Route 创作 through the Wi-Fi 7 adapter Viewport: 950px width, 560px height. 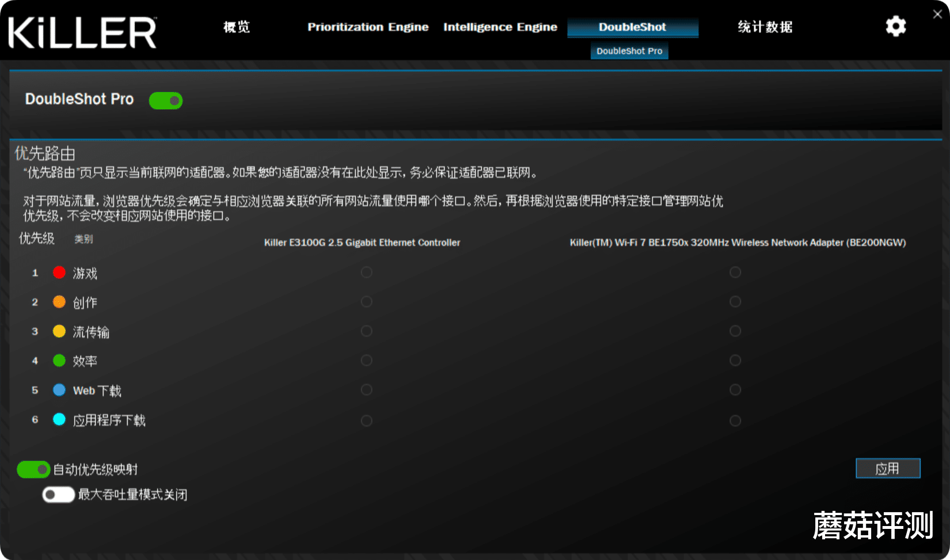pos(735,302)
